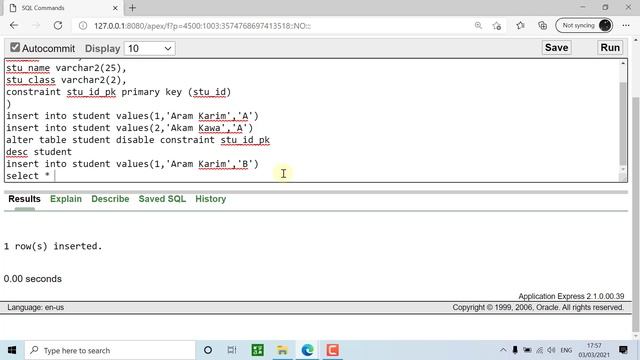Screen dimensions: 640x360
Task: Open Cortana from the taskbar
Action: pyautogui.click(x=208, y=350)
